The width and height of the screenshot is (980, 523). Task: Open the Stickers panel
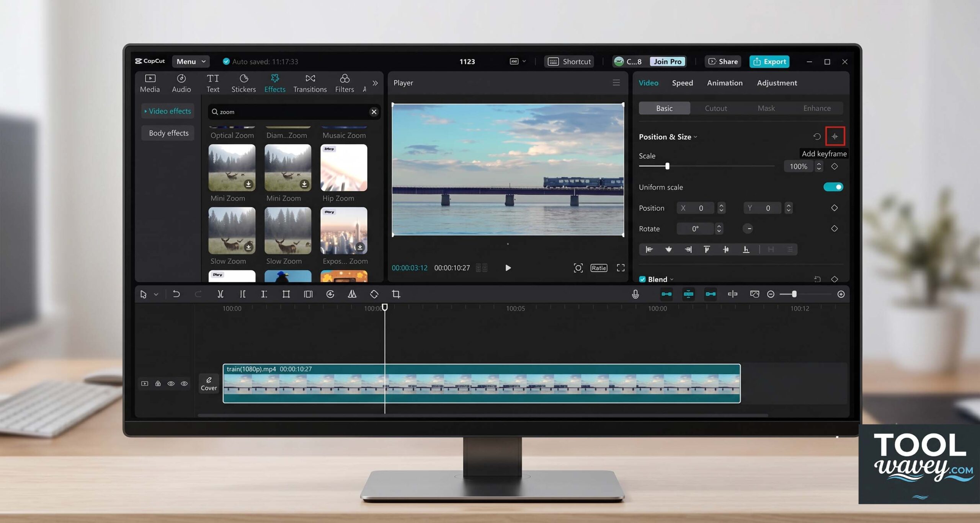243,83
